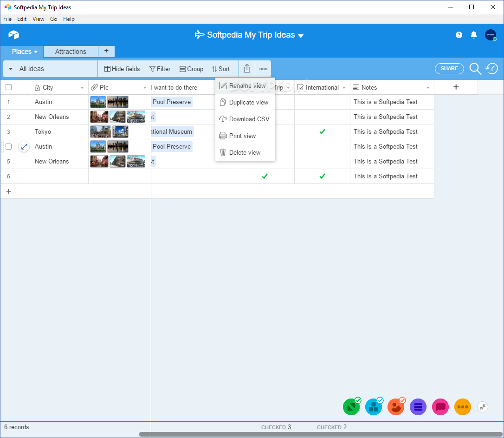Click the National Museum tag in row 3
504x438 pixels.
coord(172,131)
